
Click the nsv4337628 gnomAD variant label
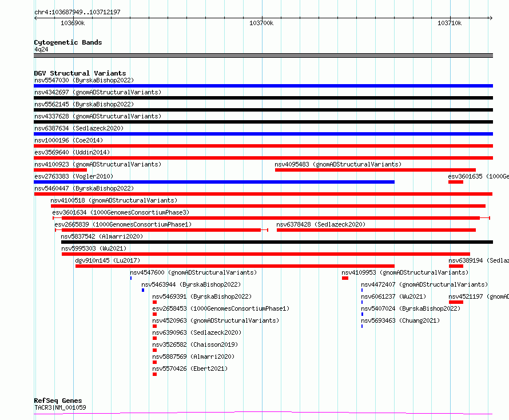[98, 116]
